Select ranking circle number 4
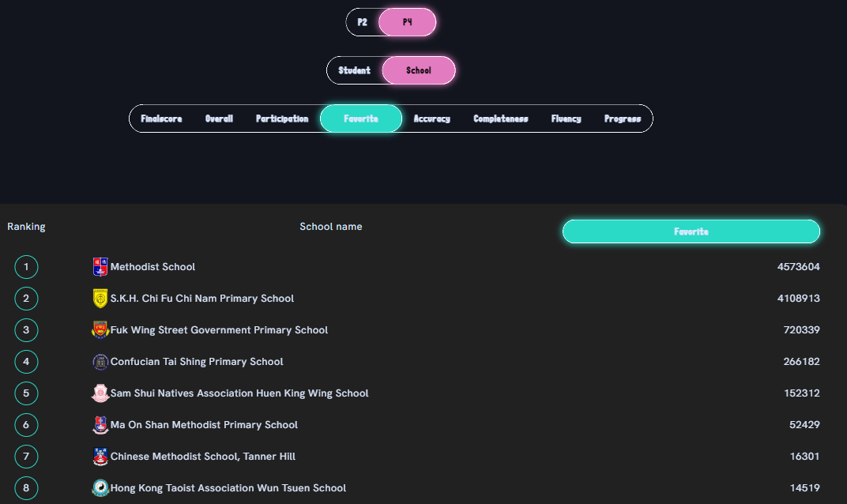 (x=26, y=361)
